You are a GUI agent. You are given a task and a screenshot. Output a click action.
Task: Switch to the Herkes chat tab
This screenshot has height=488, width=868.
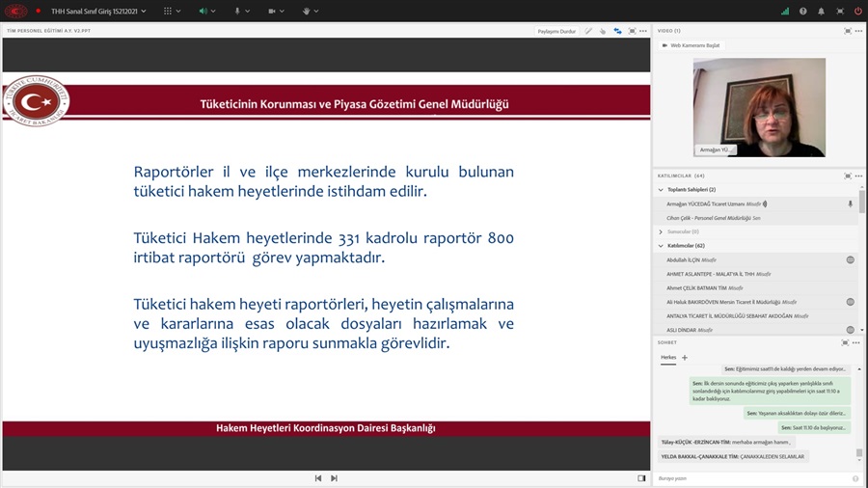pos(668,358)
